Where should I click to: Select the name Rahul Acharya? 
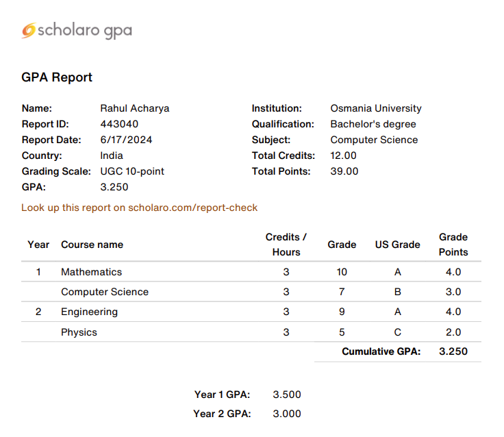[x=134, y=108]
